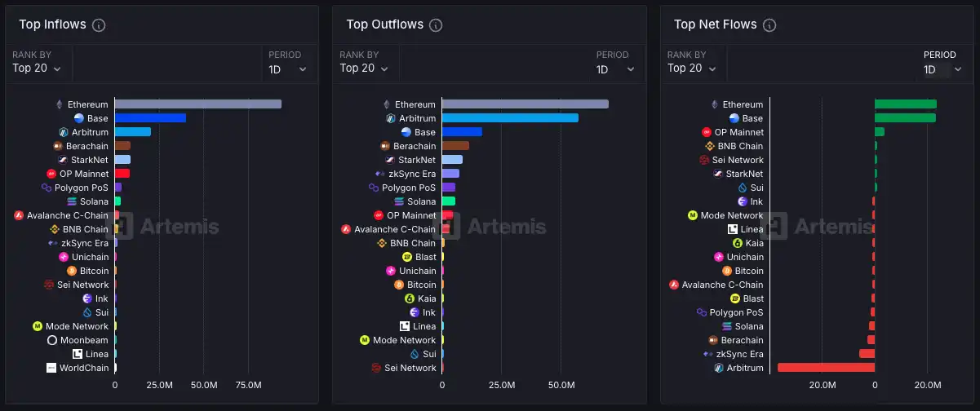Click Bitcoin label in Top Inflows
This screenshot has width=980, height=411.
tap(94, 271)
